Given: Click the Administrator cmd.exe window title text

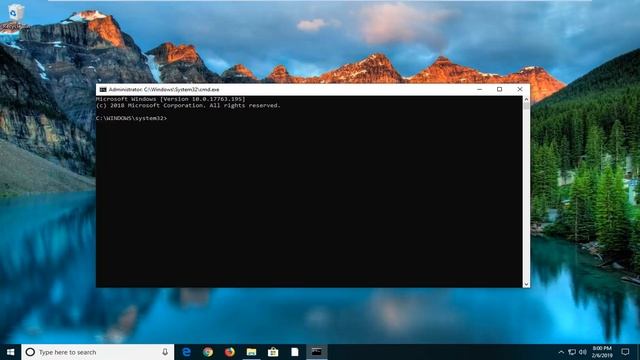Looking at the screenshot, I should 164,89.
